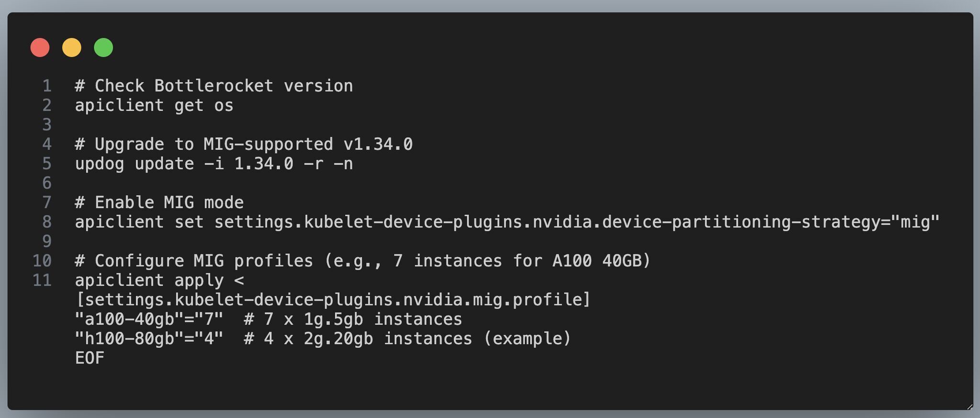
Task: Click line number 8 in gutter
Action: click(47, 222)
